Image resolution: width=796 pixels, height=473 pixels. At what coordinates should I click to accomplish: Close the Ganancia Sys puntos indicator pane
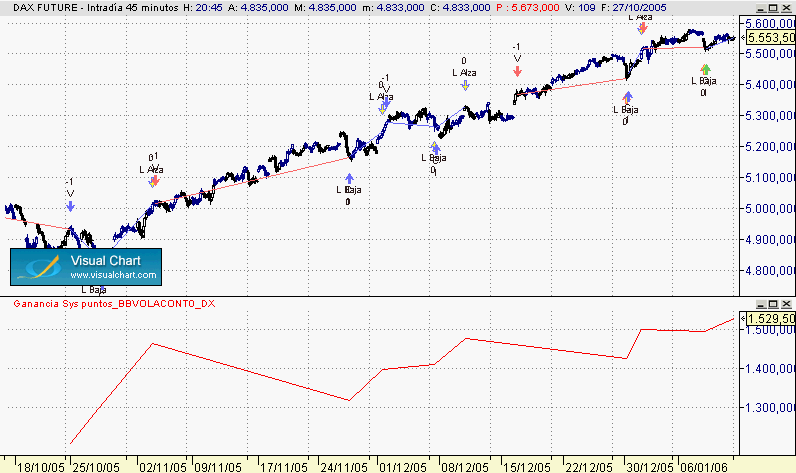coord(786,304)
